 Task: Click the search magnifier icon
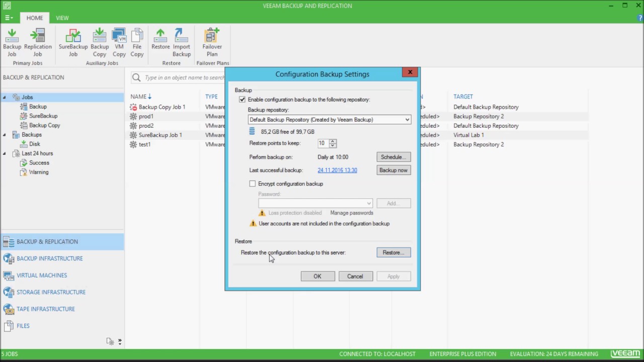pos(136,77)
